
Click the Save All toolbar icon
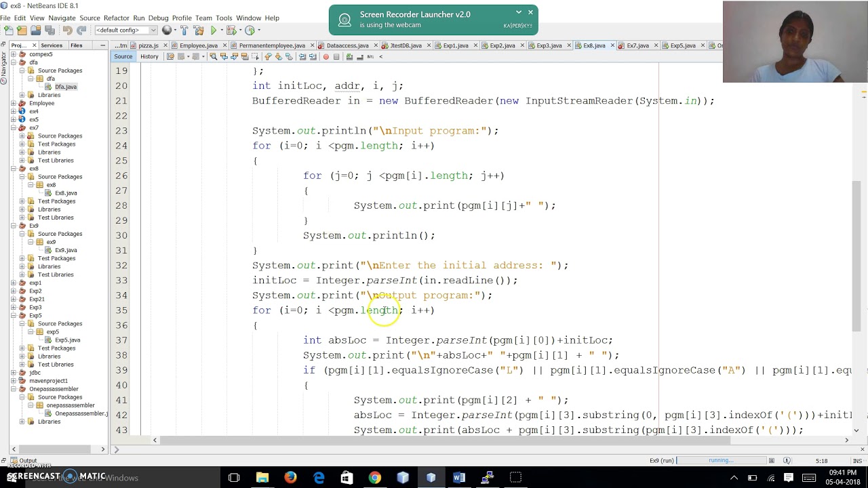pyautogui.click(x=49, y=30)
